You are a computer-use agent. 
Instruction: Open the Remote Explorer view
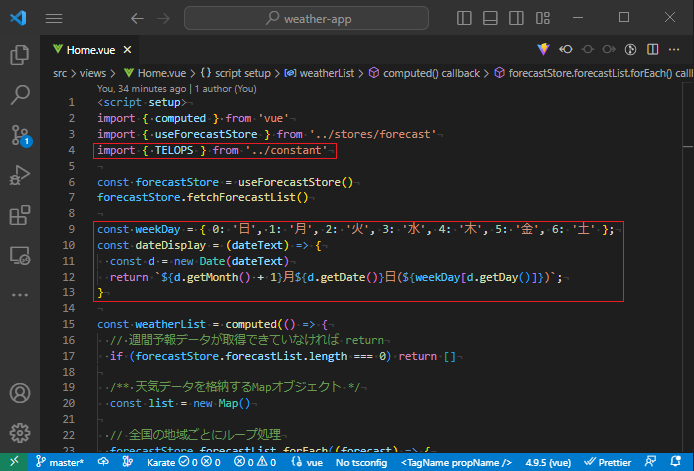click(19, 255)
